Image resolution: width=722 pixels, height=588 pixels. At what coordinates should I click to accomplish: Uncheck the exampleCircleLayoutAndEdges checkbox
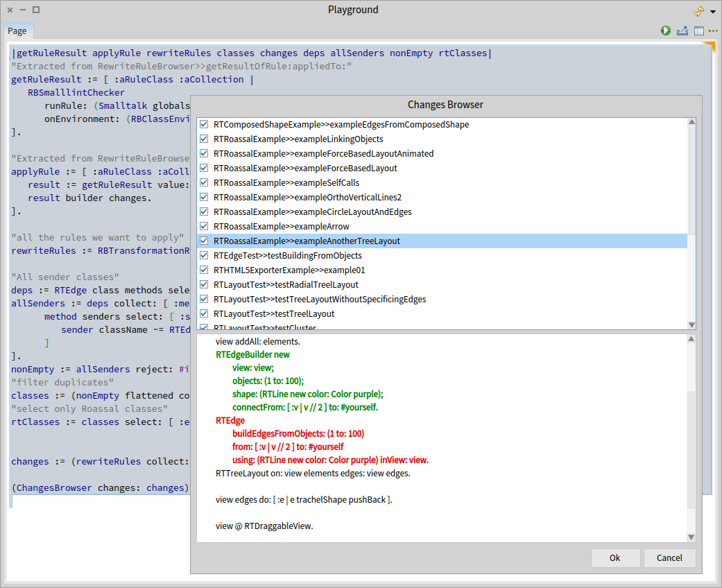(204, 211)
